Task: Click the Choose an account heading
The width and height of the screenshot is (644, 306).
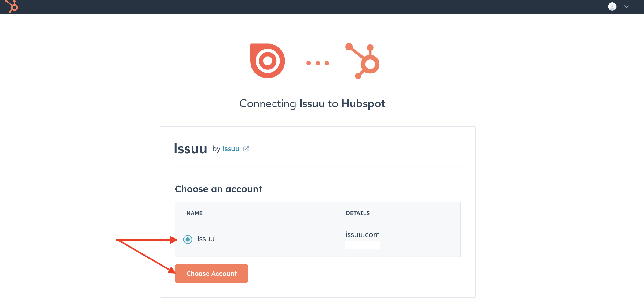Action: click(x=218, y=189)
